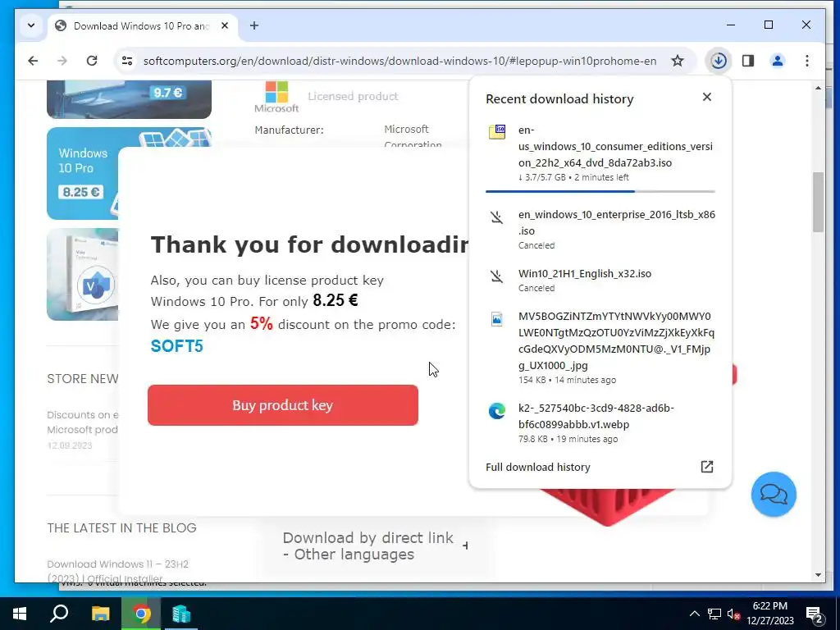Open File Explorer from taskbar
Image resolution: width=840 pixels, height=630 pixels.
point(100,614)
